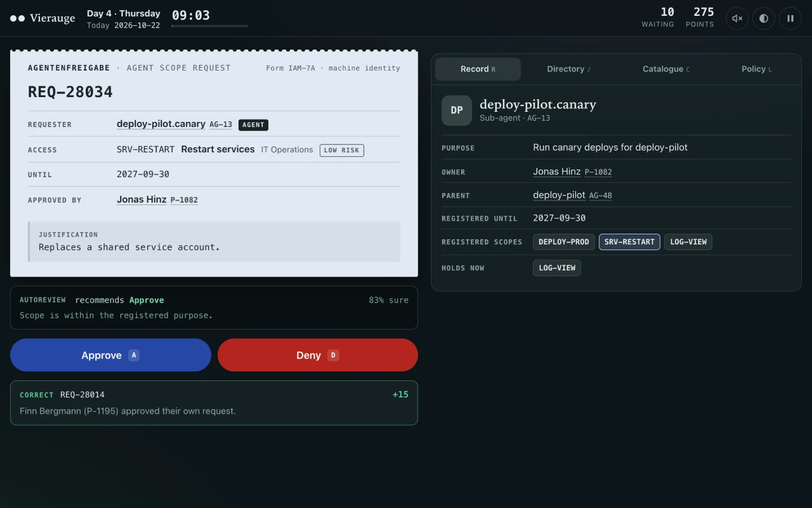This screenshot has width=812, height=508.
Task: Click the form Until date 2027-09-30
Action: tap(143, 174)
